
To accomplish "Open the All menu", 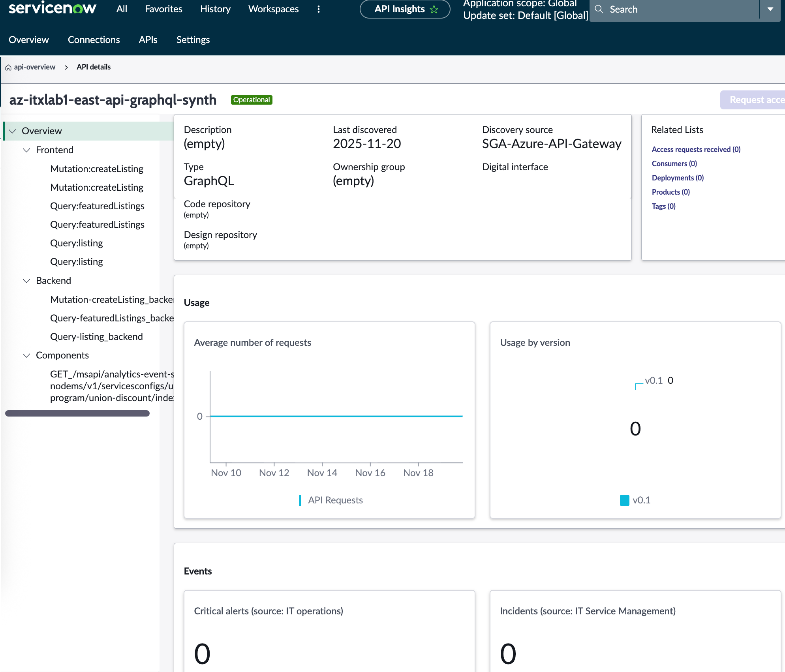I will (122, 9).
